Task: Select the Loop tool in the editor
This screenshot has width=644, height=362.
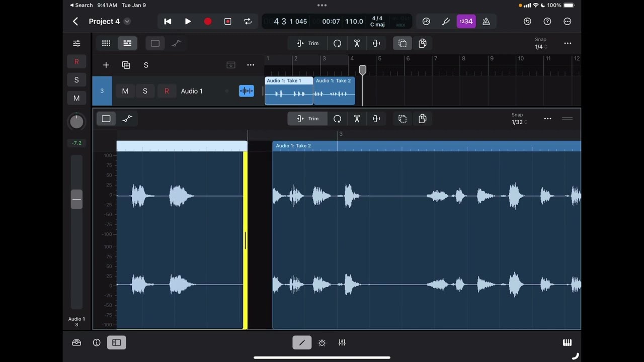Action: tap(337, 119)
